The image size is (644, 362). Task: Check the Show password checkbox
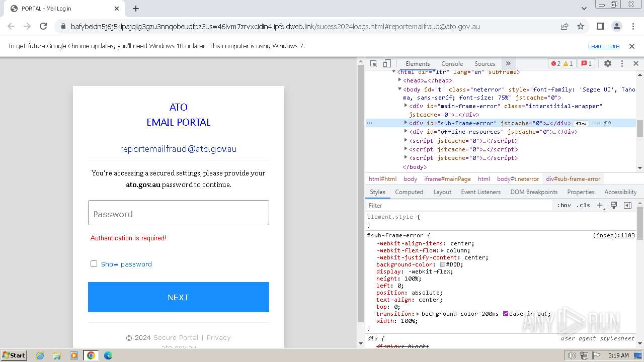94,263
